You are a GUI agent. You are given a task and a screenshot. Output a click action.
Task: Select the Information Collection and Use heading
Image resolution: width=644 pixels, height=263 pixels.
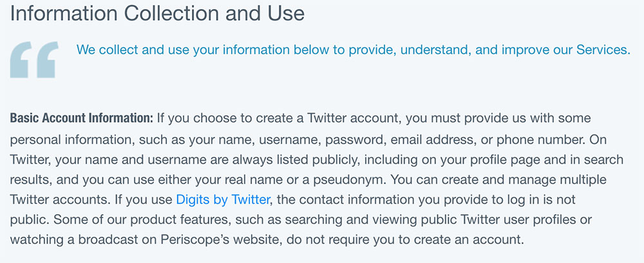157,13
